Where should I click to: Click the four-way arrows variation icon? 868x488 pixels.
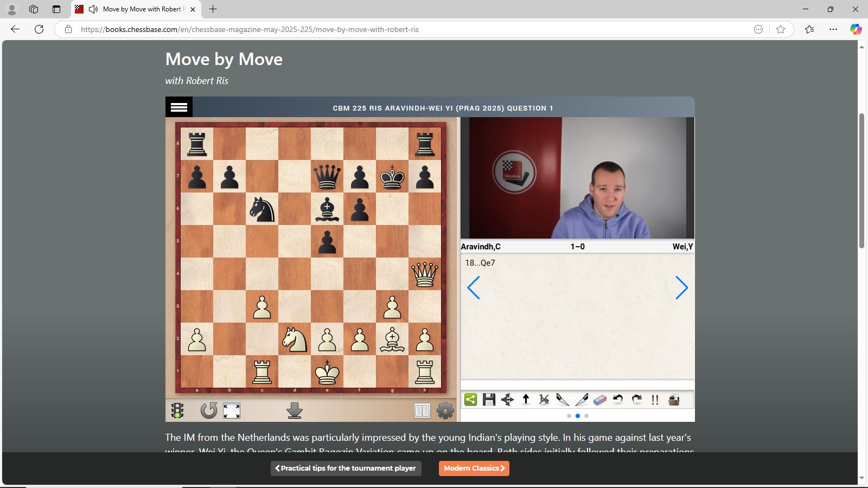[507, 400]
